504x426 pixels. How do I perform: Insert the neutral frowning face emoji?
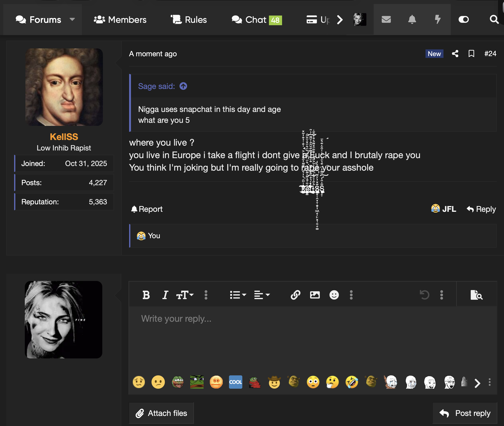click(x=158, y=382)
